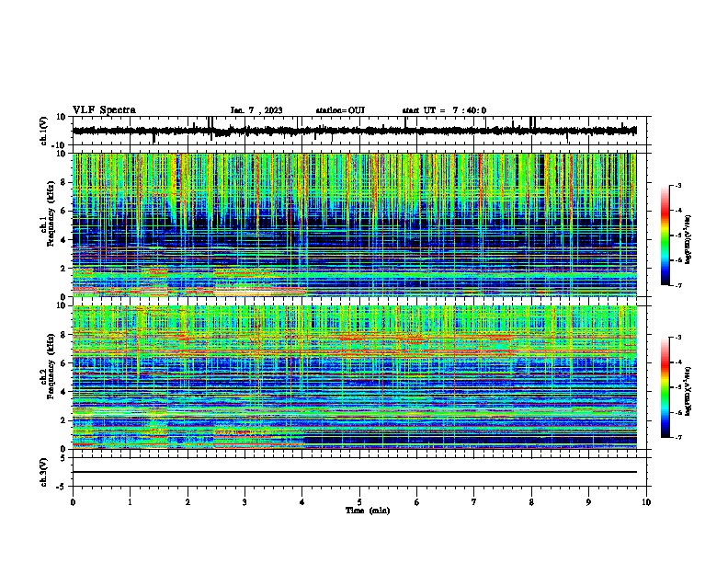Click the "6" kHz tick on ch.2 frequency axis
This screenshot has height=563, width=728.
point(64,363)
